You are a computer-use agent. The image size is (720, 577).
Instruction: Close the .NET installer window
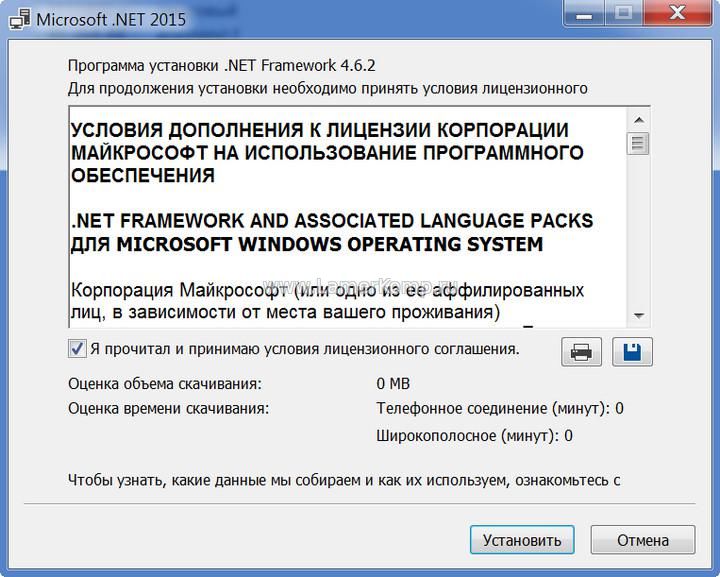pos(678,14)
